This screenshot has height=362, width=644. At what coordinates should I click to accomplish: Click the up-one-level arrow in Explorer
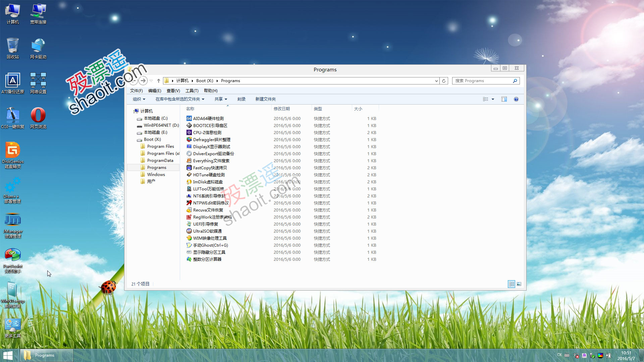(x=159, y=81)
